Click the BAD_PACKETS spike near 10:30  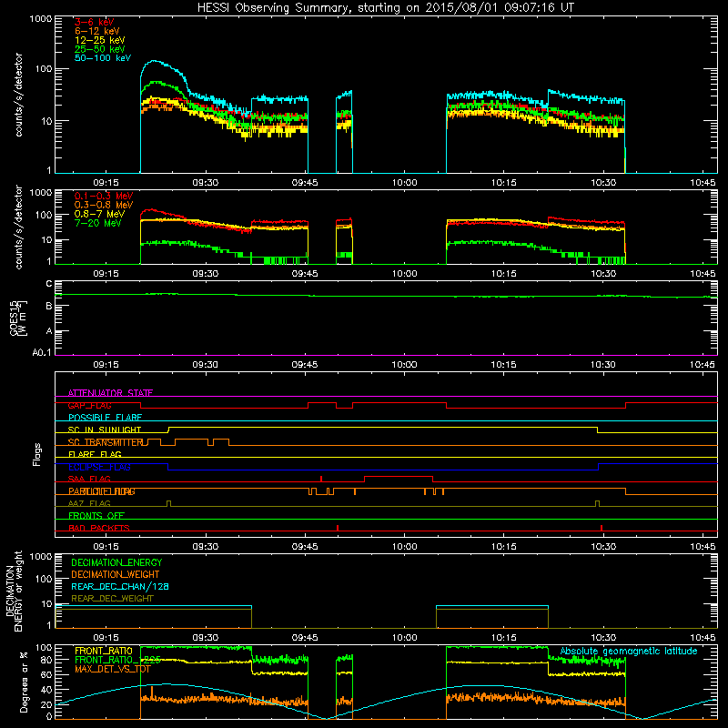602,528
